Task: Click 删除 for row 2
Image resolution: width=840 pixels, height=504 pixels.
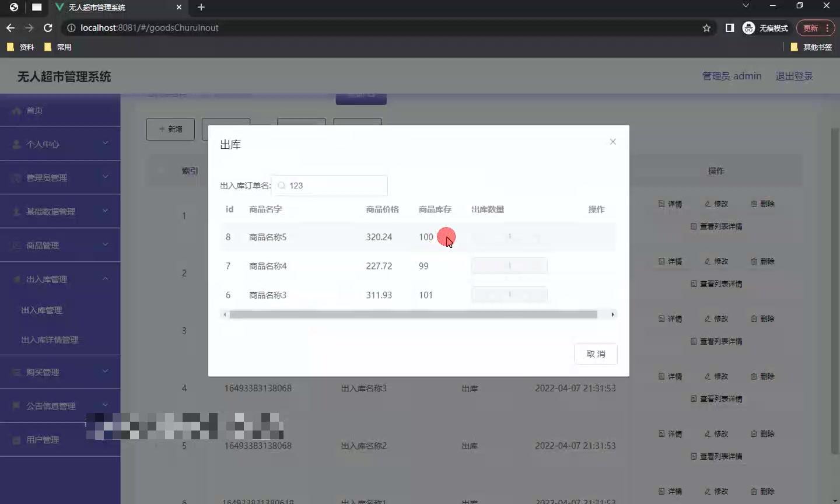Action: [762, 261]
